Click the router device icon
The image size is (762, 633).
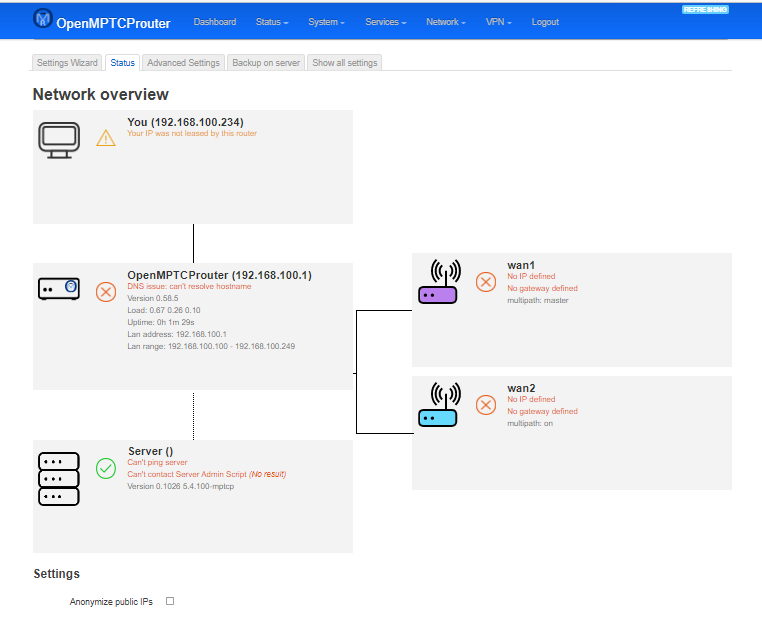click(x=59, y=289)
